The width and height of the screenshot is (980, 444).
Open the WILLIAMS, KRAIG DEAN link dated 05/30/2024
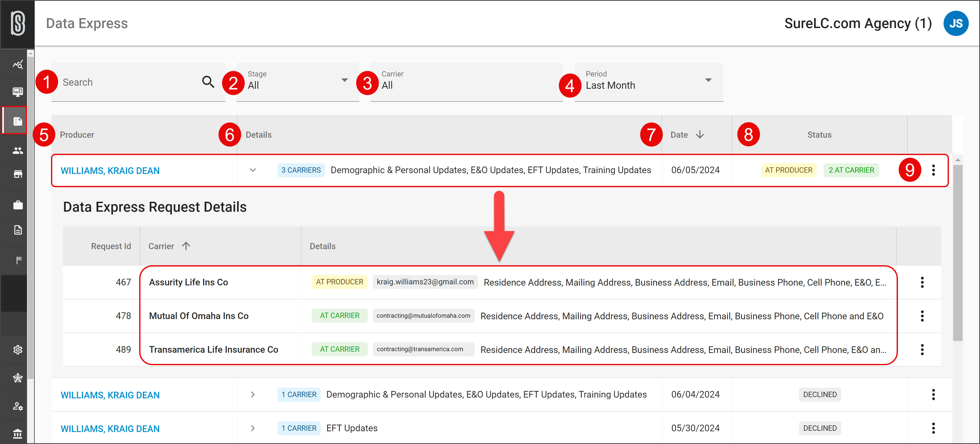click(x=110, y=428)
